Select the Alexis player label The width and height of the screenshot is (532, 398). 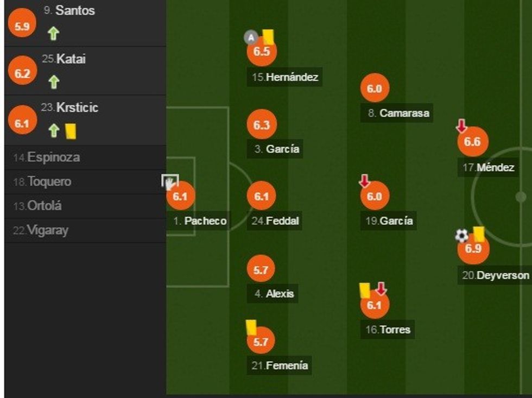coord(274,294)
